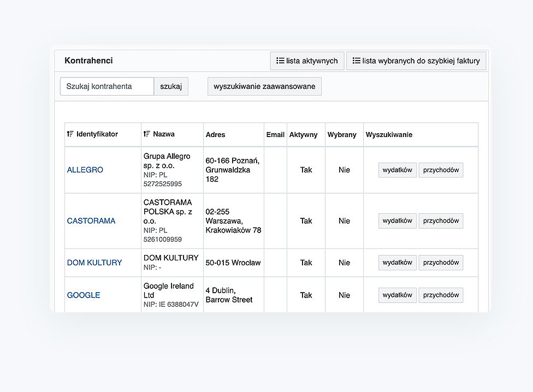Click the name CASTORAMA POLSKA sp. z o.o.
Viewport: 533px width, 392px height.
coord(168,212)
